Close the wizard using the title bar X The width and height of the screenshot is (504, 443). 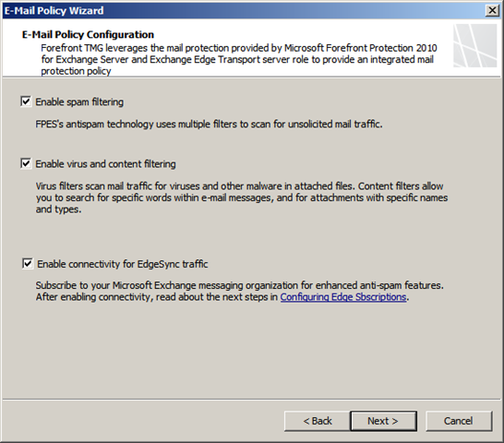(492, 10)
